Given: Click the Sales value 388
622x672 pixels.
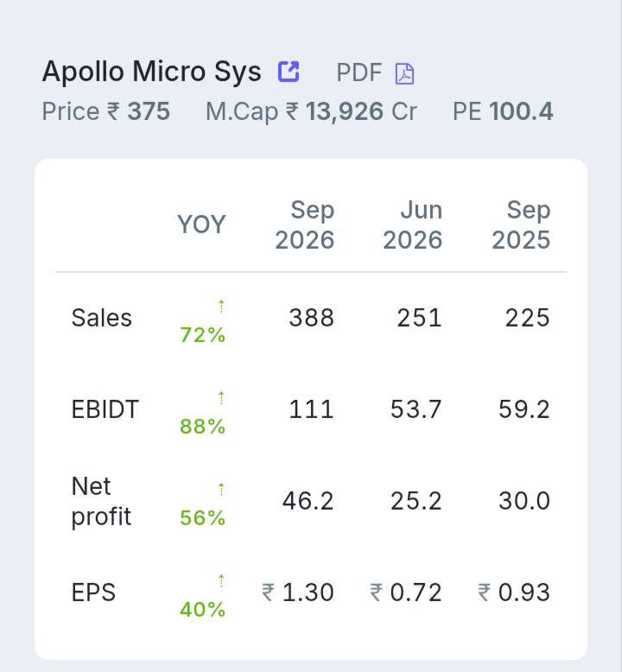Looking at the screenshot, I should (x=312, y=318).
